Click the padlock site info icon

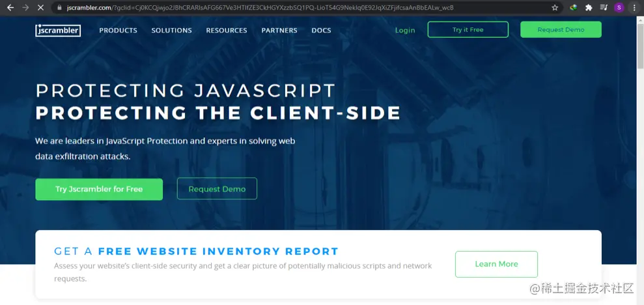[x=59, y=7]
